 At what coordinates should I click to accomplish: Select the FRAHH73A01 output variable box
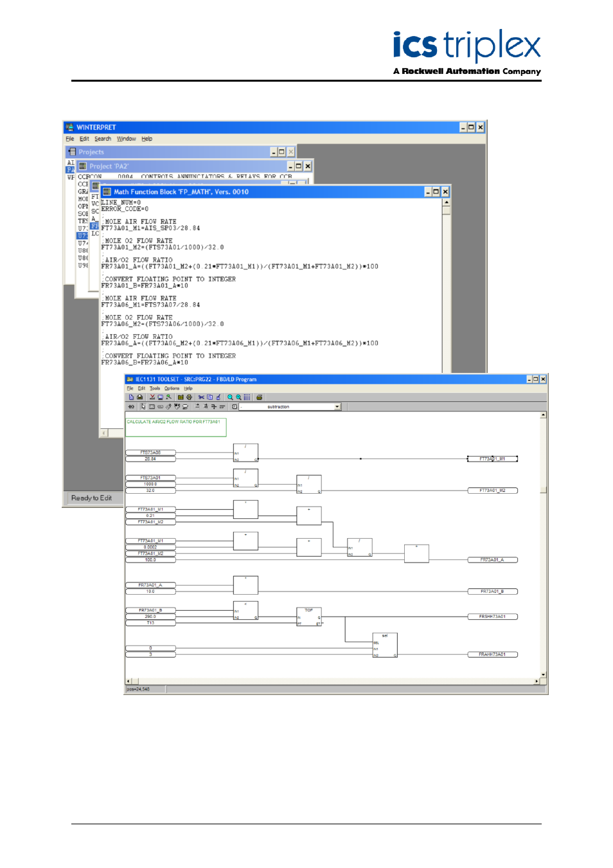(492, 655)
